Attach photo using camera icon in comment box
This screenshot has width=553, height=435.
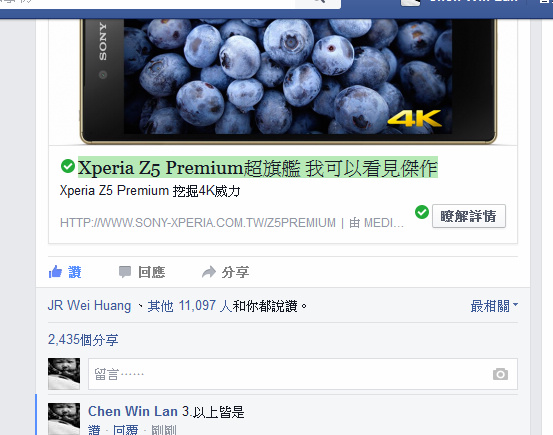click(500, 374)
